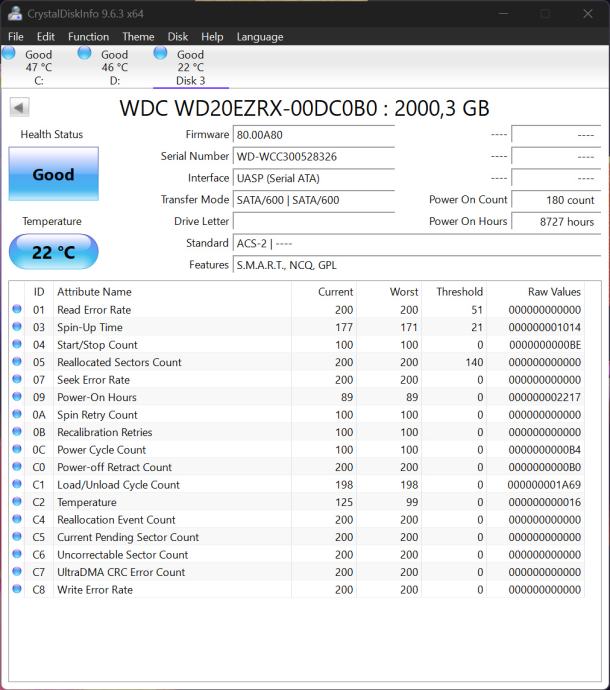
Task: Click the status dot for Load/Unload Cycle Count
Action: 17,484
